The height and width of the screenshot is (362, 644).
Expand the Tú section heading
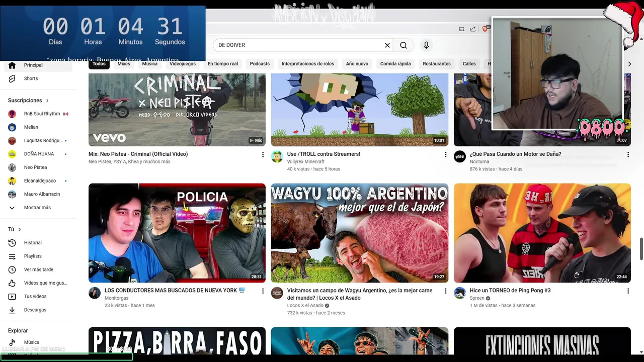point(15,230)
